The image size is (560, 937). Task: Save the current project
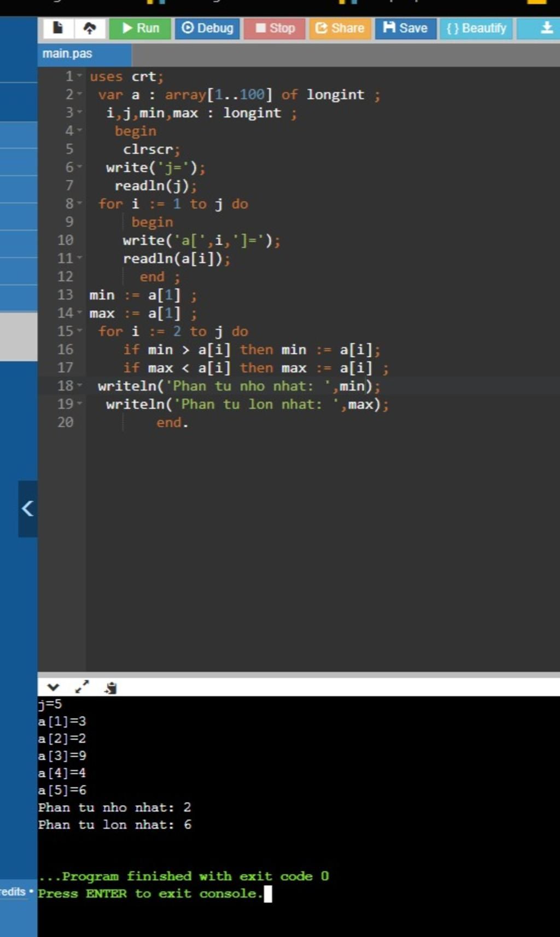[405, 28]
